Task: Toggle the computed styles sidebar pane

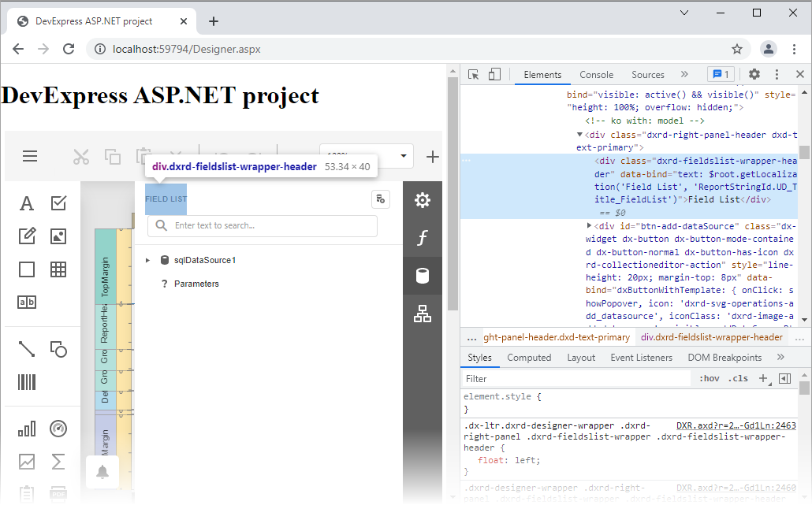Action: pos(785,379)
